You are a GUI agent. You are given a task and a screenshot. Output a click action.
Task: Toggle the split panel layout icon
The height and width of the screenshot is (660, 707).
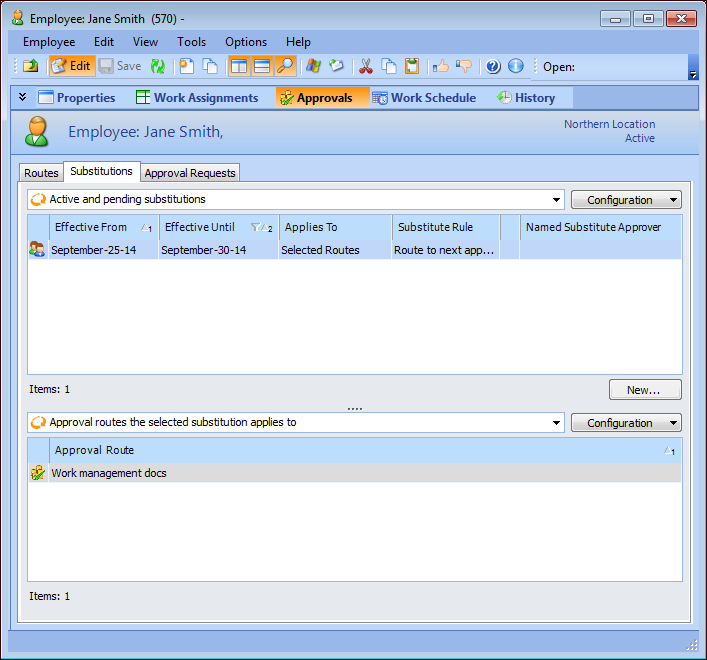(240, 66)
